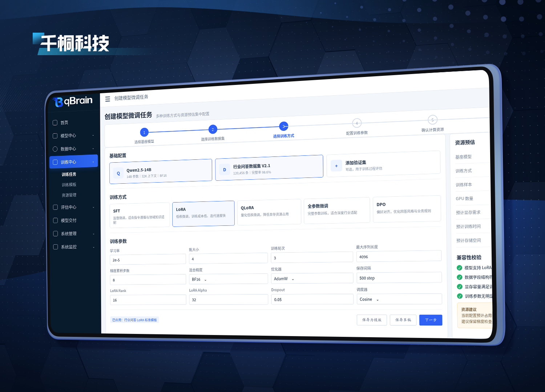Image resolution: width=545 pixels, height=392 pixels.
Task: Expand the 评估中心 menu chevron
Action: point(93,207)
